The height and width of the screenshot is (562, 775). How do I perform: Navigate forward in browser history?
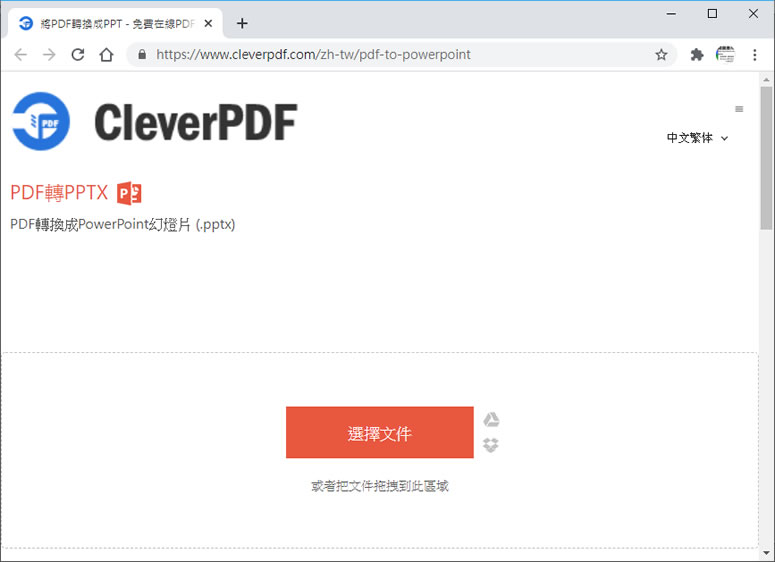tap(49, 54)
